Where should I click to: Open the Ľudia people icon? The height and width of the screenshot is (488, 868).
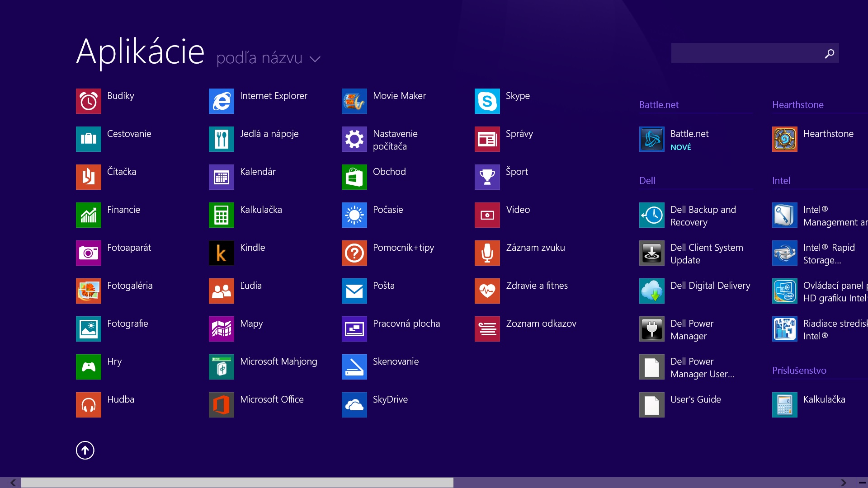pos(222,291)
